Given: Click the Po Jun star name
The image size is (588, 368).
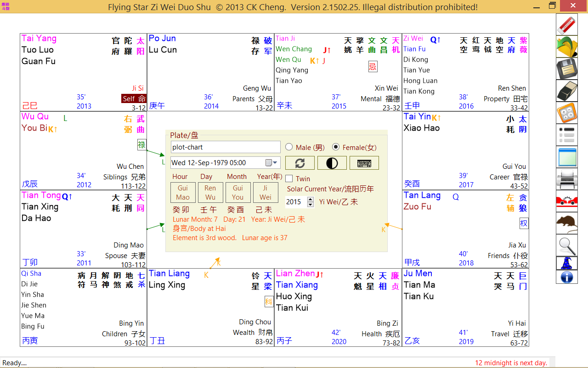Looking at the screenshot, I should 162,39.
